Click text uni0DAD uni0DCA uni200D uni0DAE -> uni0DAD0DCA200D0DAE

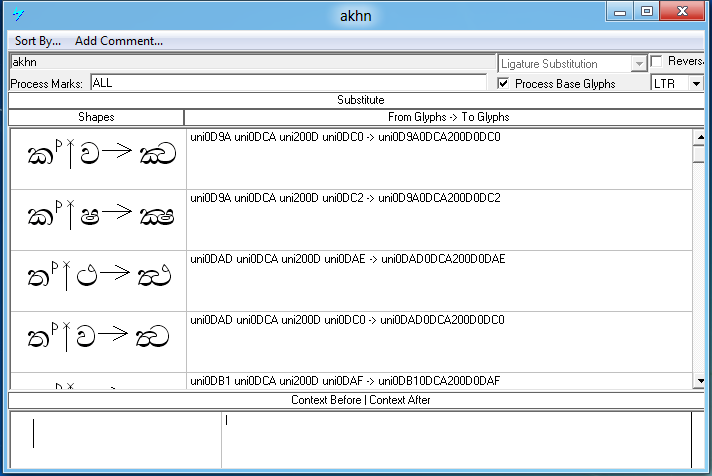pyautogui.click(x=347, y=259)
